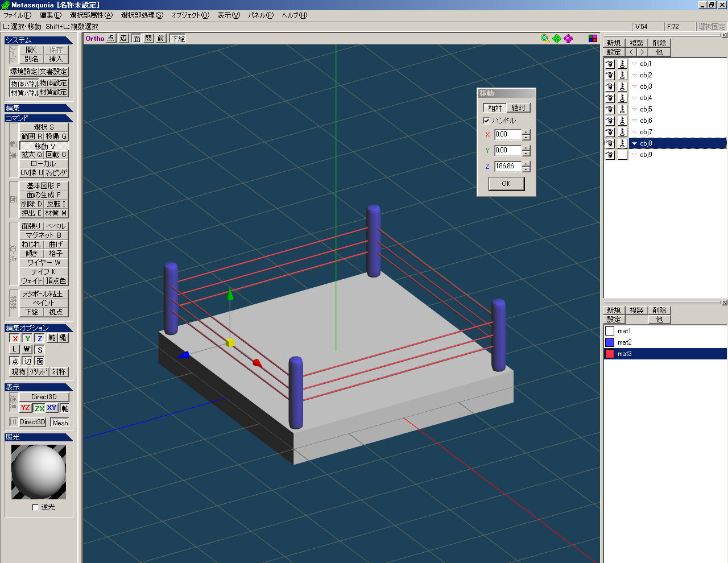The width and height of the screenshot is (728, 563).
Task: Click the empty lock box for obj9
Action: (x=622, y=155)
